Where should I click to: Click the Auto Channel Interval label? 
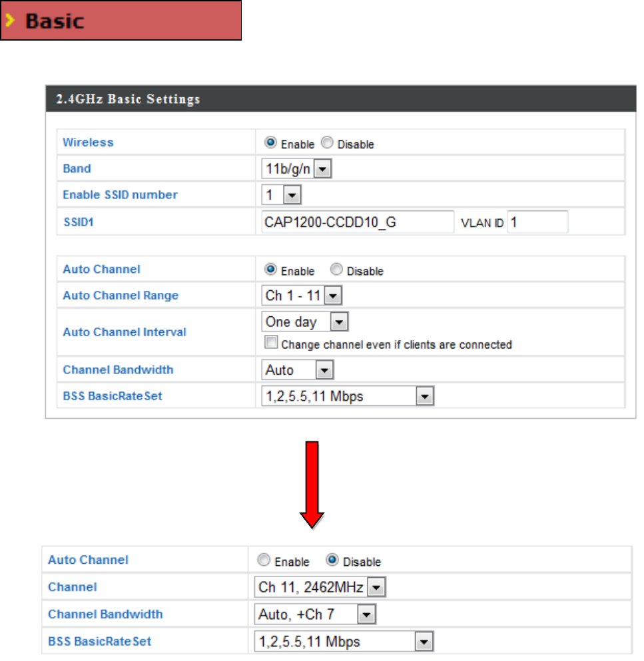point(125,332)
